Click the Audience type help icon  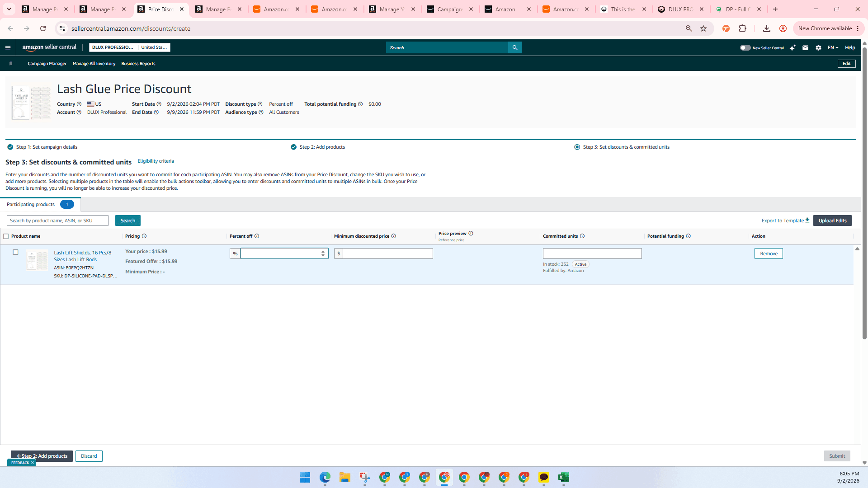pyautogui.click(x=261, y=113)
